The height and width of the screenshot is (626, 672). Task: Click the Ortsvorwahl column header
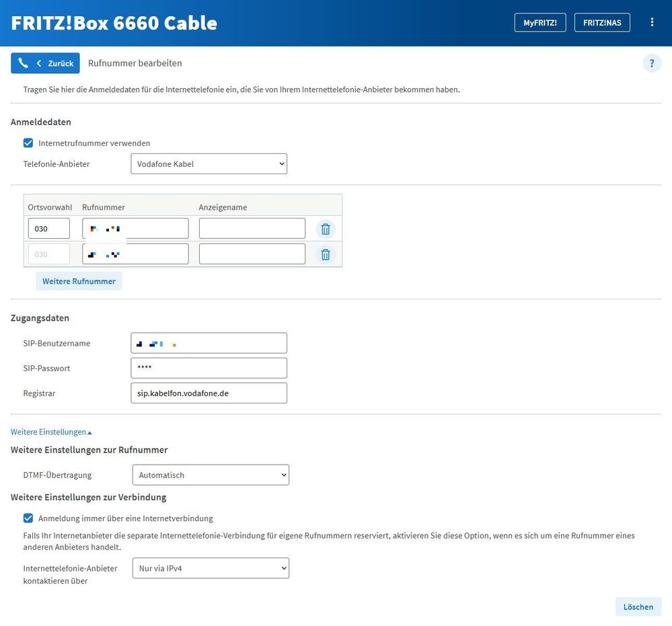pos(50,207)
